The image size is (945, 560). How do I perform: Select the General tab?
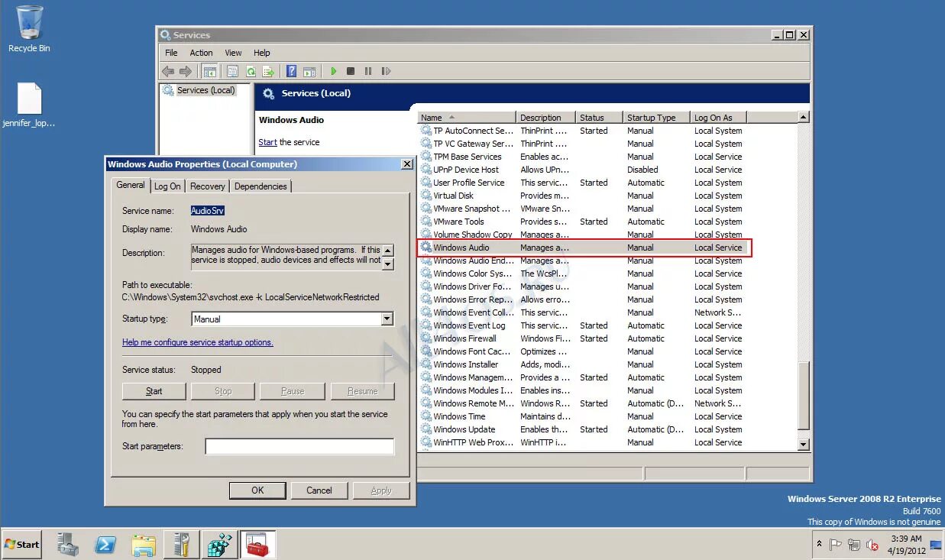pyautogui.click(x=131, y=185)
